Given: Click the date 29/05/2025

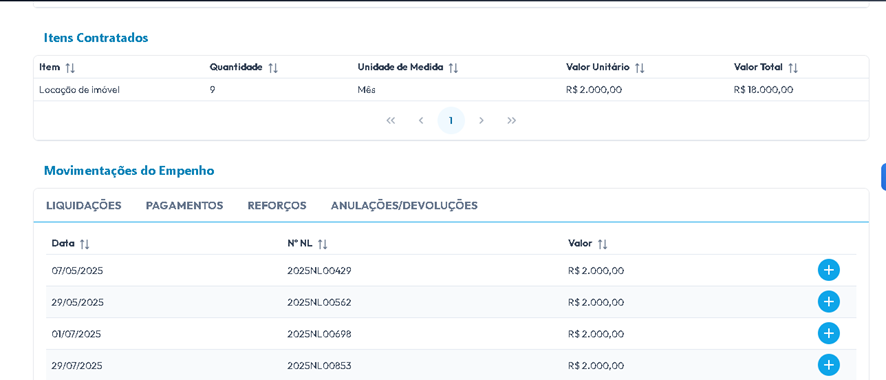Looking at the screenshot, I should point(77,302).
